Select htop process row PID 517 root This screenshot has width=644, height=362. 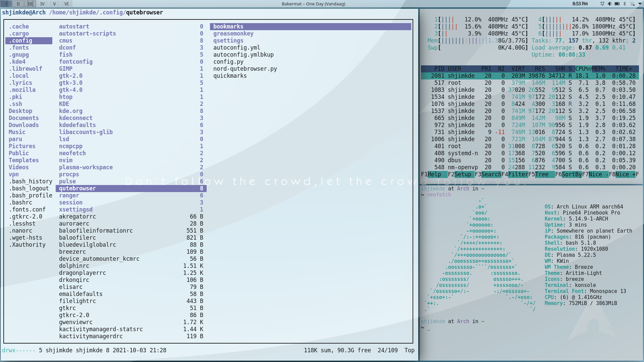530,83
